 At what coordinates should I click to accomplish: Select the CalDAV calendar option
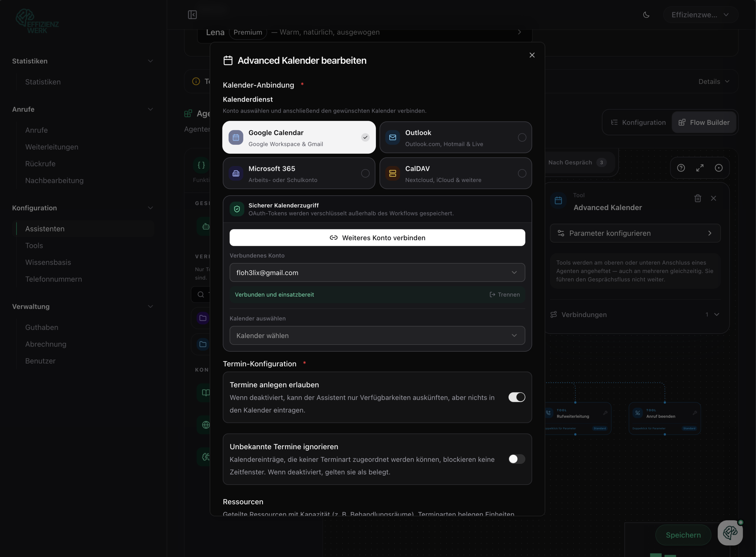(455, 173)
